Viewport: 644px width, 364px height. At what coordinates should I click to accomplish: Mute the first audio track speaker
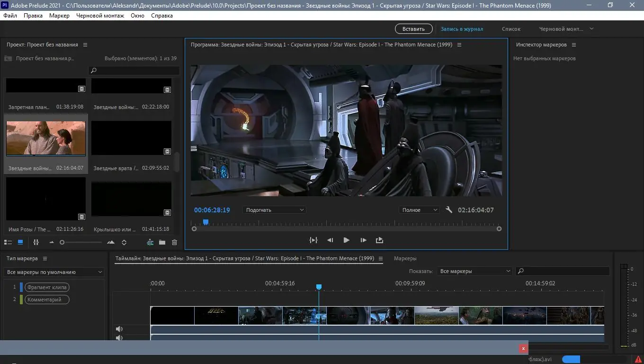(x=119, y=329)
